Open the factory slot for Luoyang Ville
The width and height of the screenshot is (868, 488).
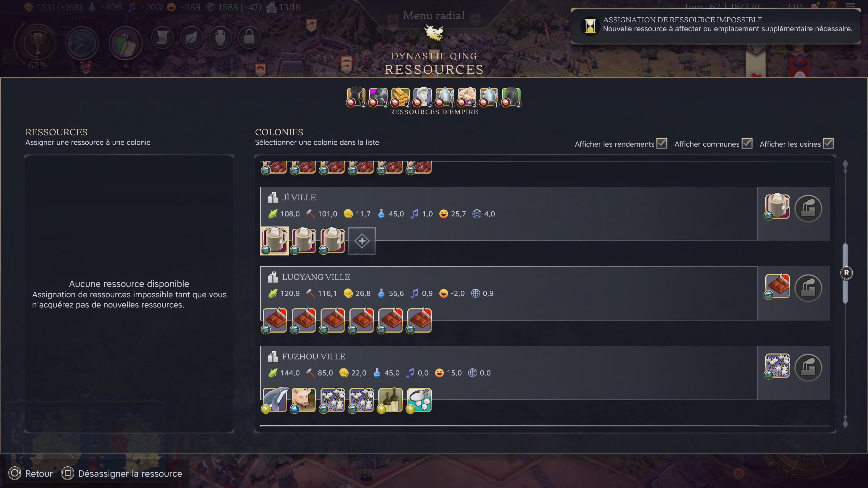pos(808,288)
